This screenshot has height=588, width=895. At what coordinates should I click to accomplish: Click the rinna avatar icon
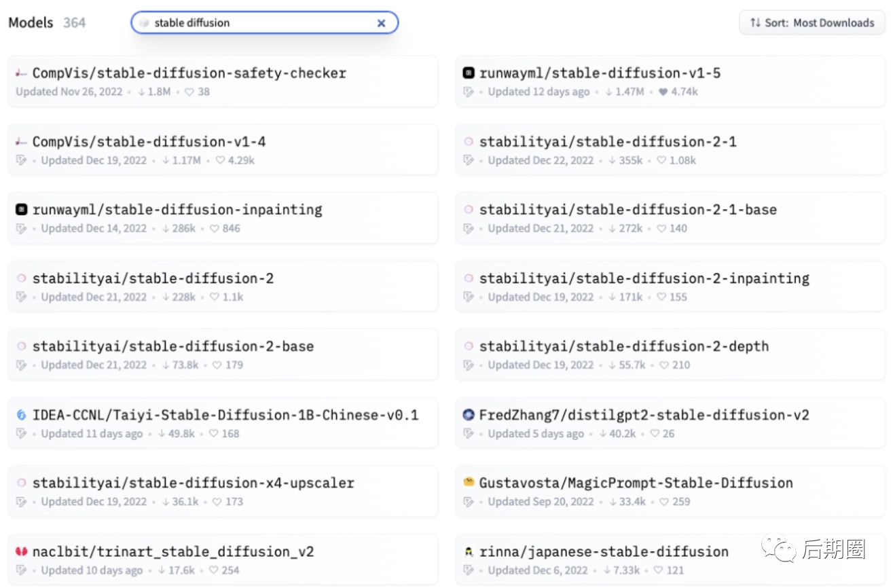469,551
